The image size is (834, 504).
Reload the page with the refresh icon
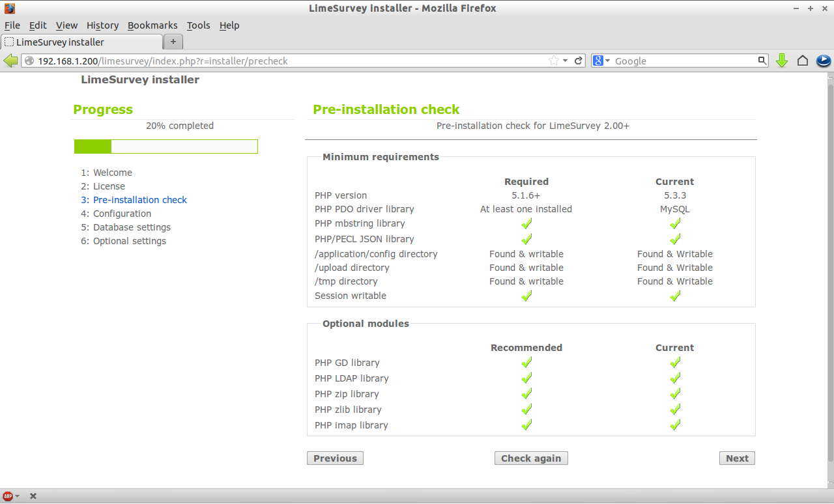pos(578,61)
